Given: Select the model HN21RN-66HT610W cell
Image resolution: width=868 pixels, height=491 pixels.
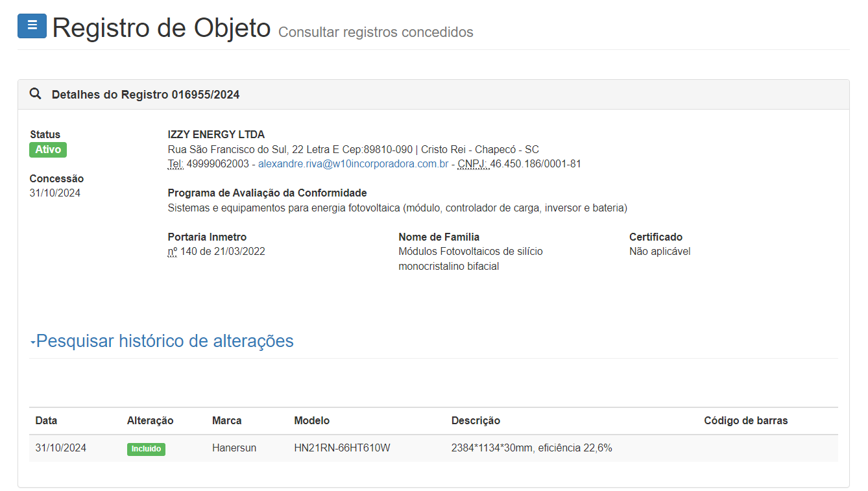Looking at the screenshot, I should 342,448.
